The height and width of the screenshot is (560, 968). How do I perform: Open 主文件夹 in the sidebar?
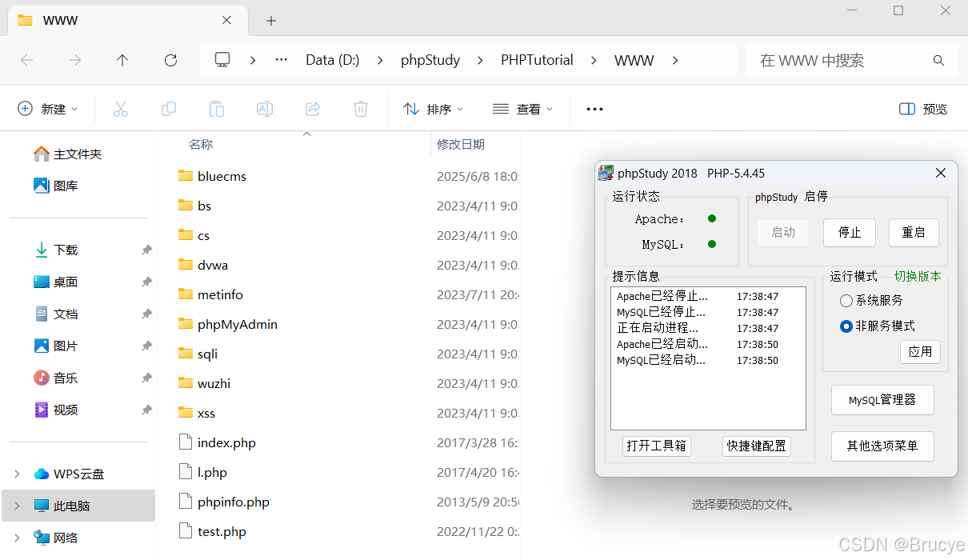pyautogui.click(x=68, y=154)
